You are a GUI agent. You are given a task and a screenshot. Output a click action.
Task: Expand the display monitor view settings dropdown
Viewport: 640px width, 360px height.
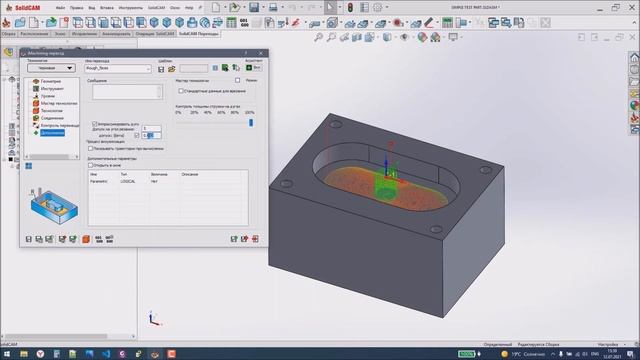(x=461, y=38)
